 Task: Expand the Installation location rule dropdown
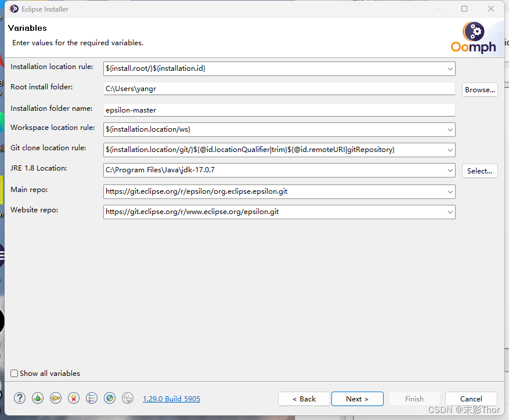[450, 69]
